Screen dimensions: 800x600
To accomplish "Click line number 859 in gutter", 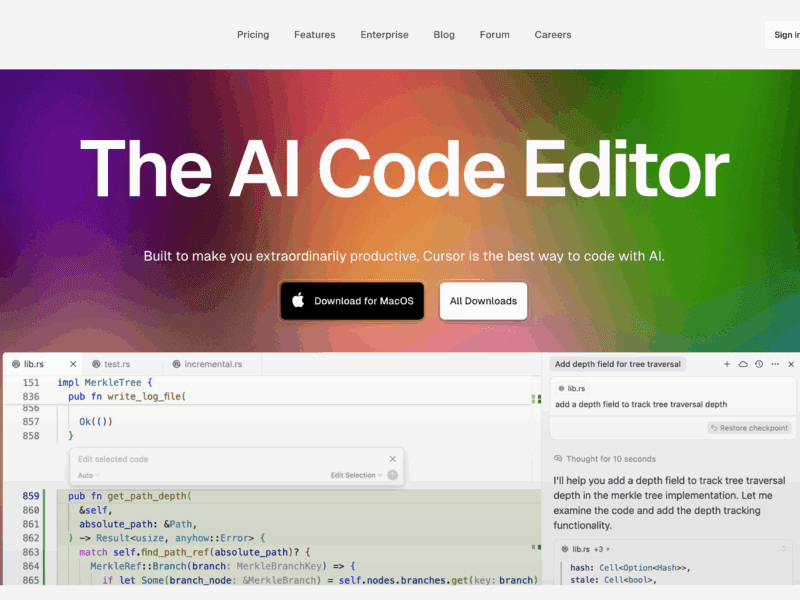I will click(x=31, y=496).
